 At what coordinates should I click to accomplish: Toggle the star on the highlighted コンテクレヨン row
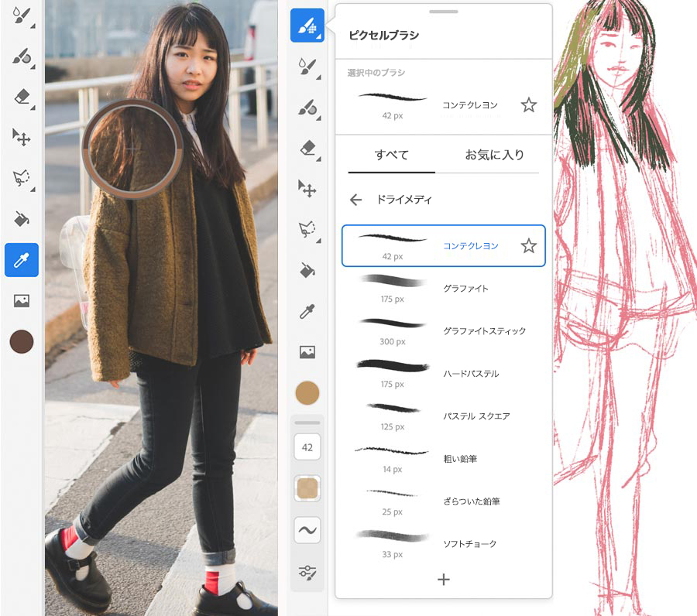coord(528,246)
